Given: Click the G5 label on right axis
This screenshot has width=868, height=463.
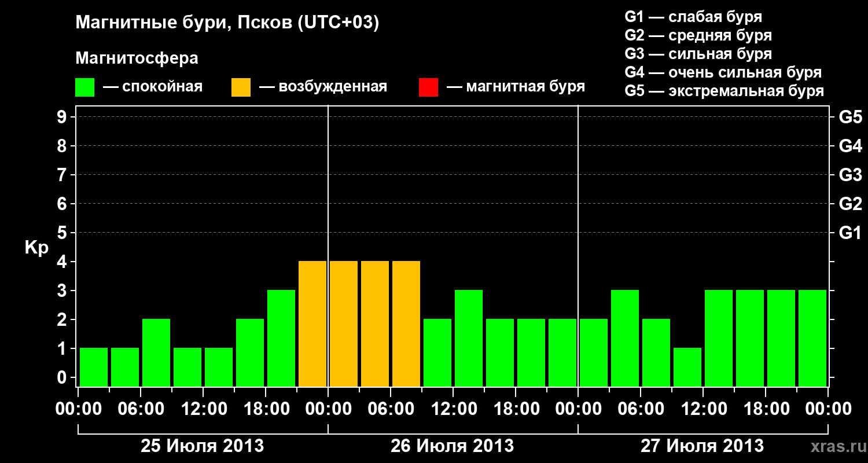Looking at the screenshot, I should (850, 117).
